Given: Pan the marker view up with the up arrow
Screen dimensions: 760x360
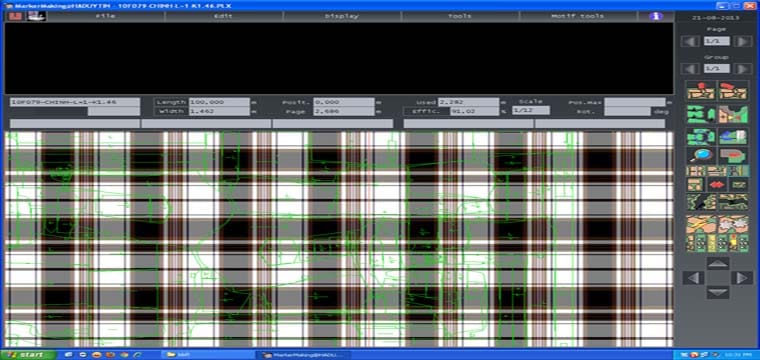Looking at the screenshot, I should tap(717, 263).
